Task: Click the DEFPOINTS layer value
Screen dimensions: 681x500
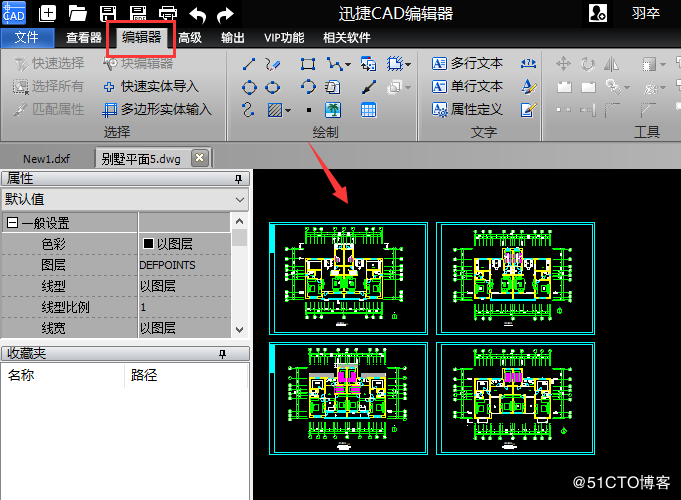Action: [168, 265]
